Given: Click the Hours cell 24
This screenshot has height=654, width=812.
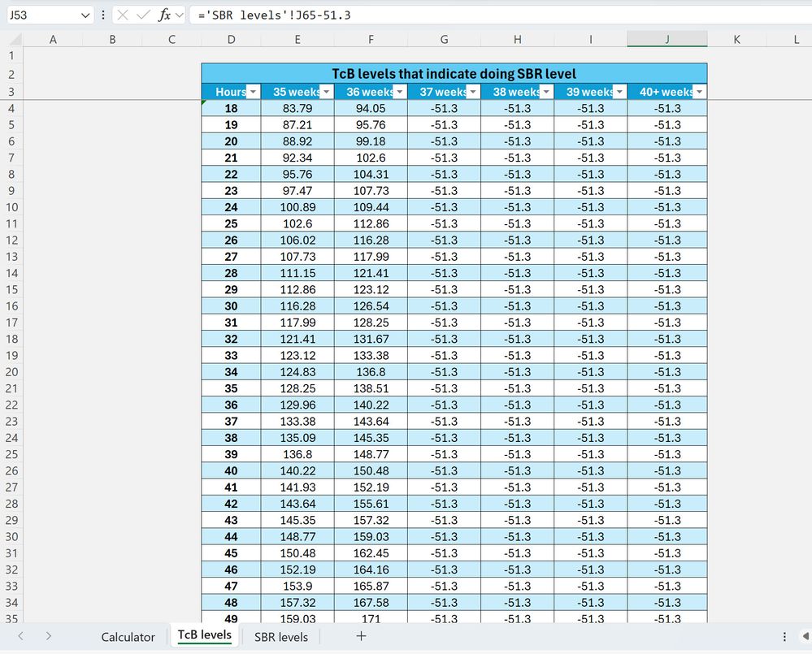Looking at the screenshot, I should [231, 207].
